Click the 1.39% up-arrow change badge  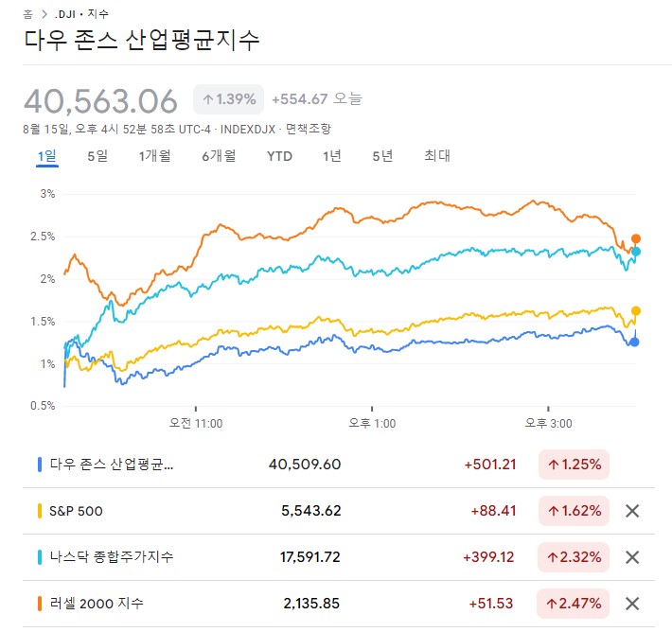click(229, 99)
